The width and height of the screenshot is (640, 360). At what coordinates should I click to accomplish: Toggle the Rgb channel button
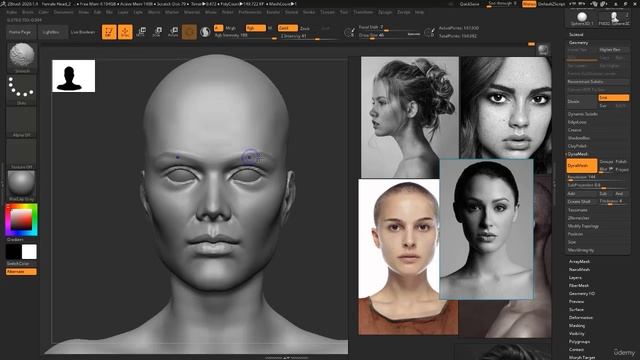(x=256, y=28)
